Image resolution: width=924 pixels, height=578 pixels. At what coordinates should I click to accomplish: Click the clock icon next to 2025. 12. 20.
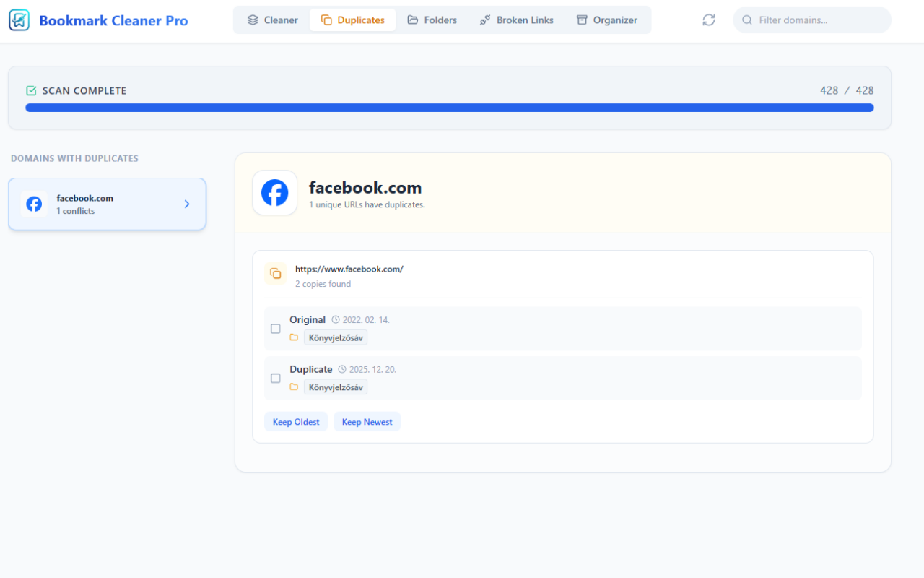342,369
